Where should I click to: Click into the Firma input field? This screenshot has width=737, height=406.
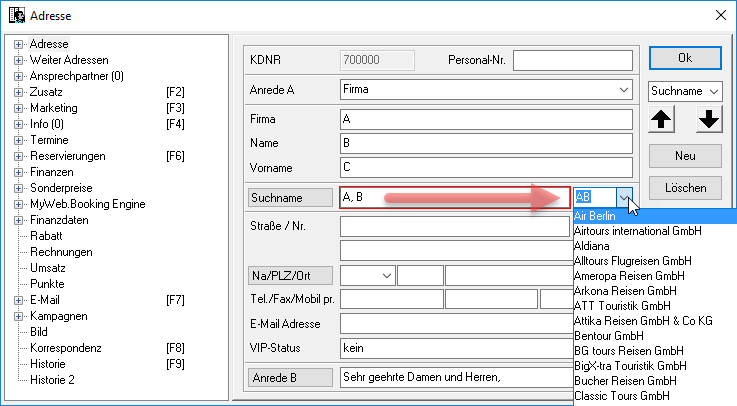(x=486, y=119)
